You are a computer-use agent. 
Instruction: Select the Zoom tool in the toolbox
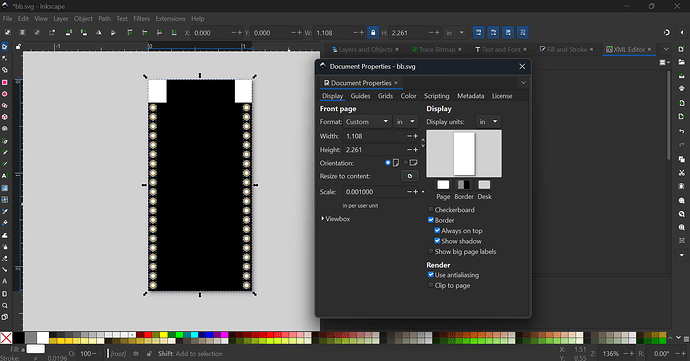tap(4, 306)
